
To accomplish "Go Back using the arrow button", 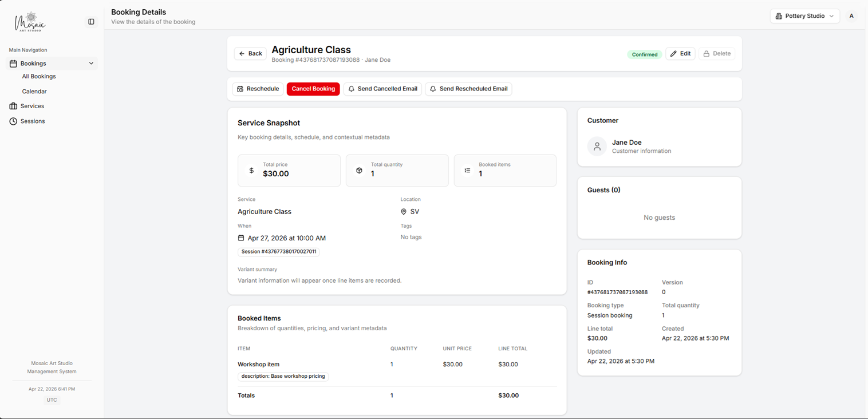I will tap(250, 54).
